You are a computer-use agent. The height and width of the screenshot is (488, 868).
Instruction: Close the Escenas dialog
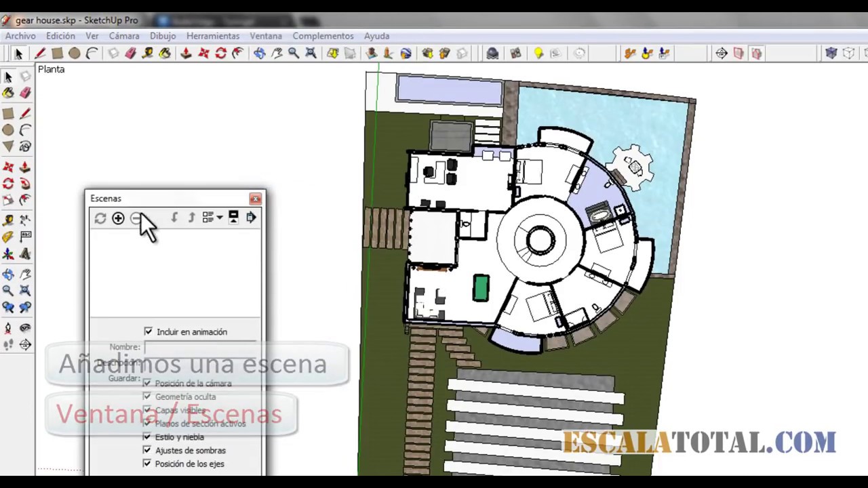click(x=255, y=199)
